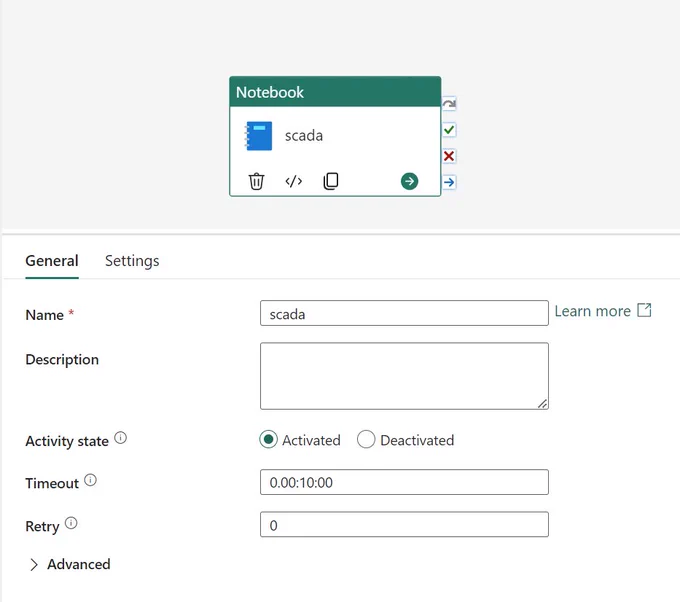Open the Learn more link
The width and height of the screenshot is (680, 602).
tap(592, 311)
